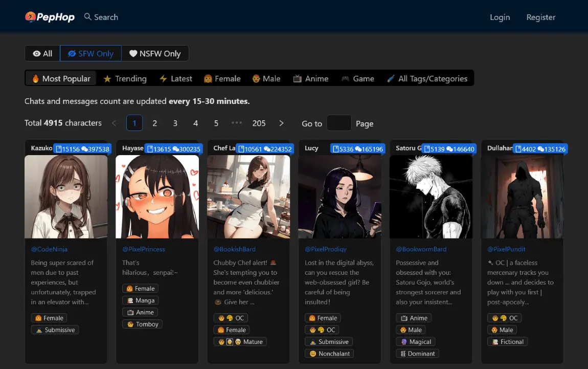Switch to the NSFW Only filter
This screenshot has height=369, width=588.
(x=155, y=53)
